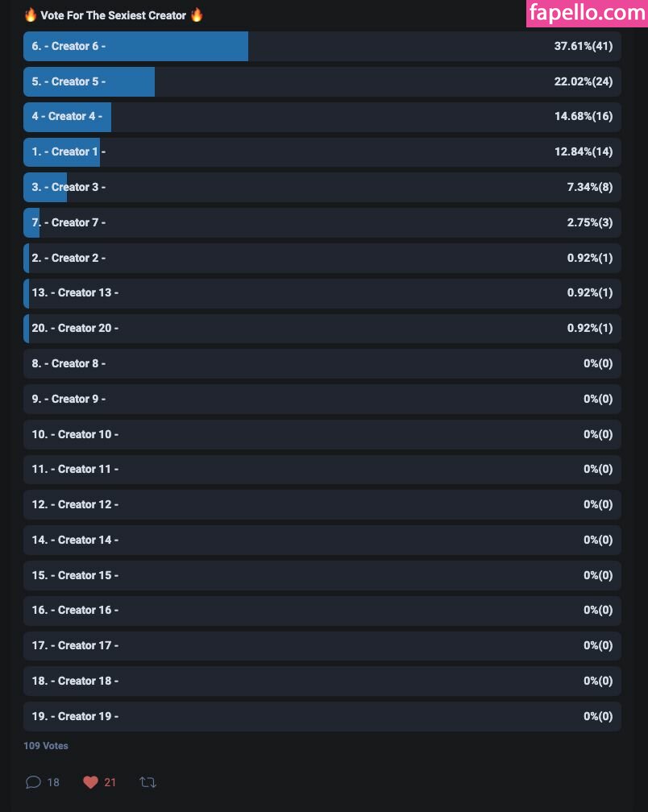Vote for Creator 5 poll option
The height and width of the screenshot is (812, 648).
pyautogui.click(x=322, y=82)
